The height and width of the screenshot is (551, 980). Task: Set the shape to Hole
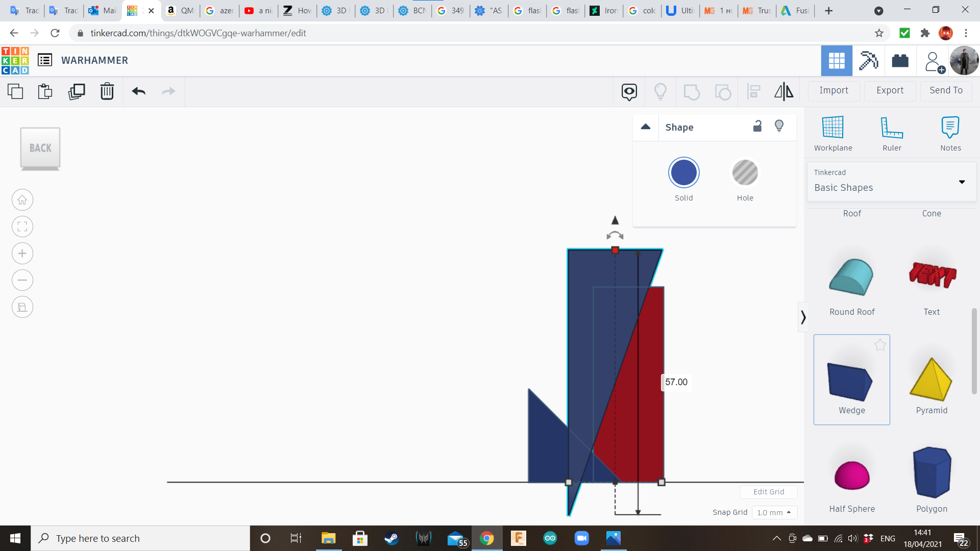tap(745, 173)
